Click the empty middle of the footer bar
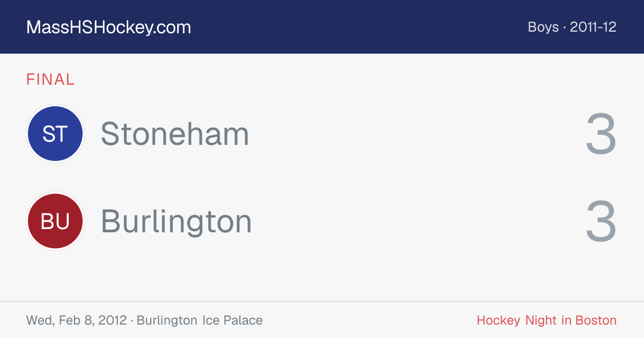 [x=370, y=320]
